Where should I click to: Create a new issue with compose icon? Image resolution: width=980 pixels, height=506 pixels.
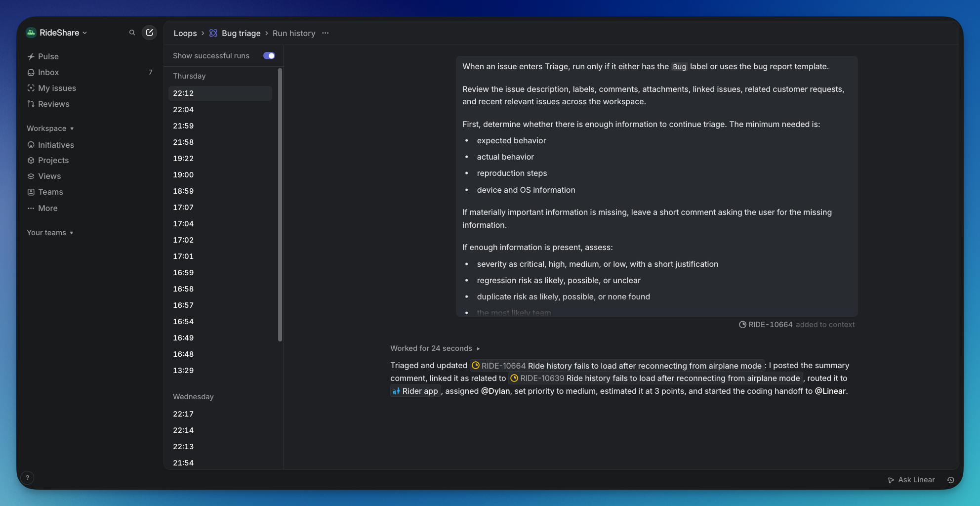point(149,33)
